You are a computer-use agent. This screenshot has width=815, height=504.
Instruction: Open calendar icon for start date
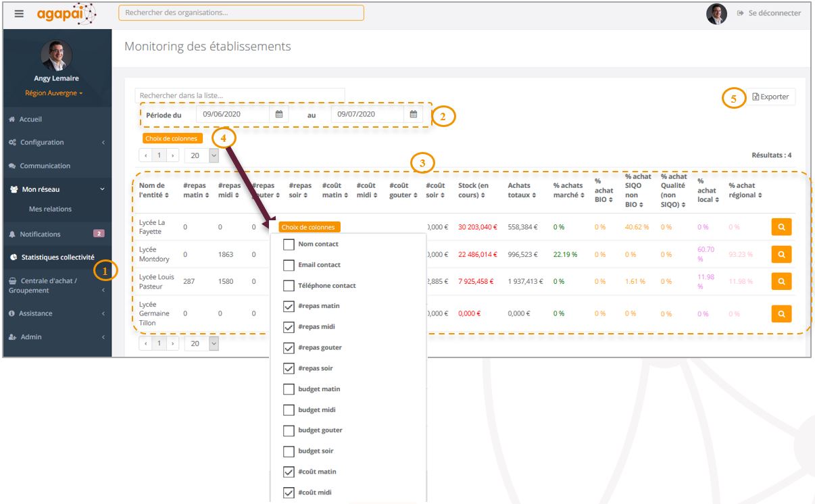pyautogui.click(x=279, y=114)
